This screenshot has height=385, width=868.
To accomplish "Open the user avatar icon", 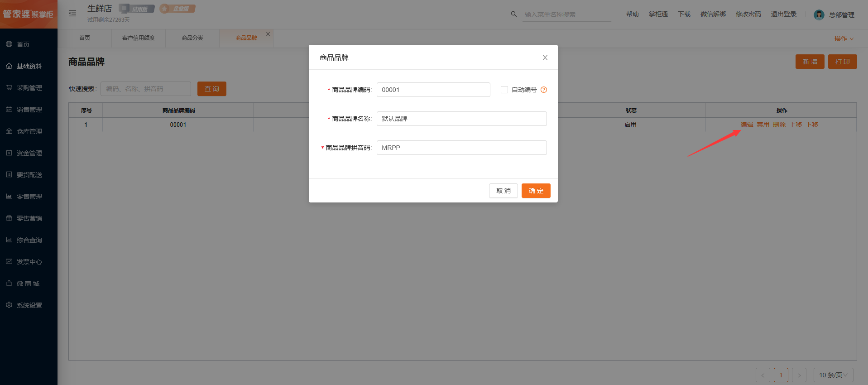I will (x=819, y=15).
